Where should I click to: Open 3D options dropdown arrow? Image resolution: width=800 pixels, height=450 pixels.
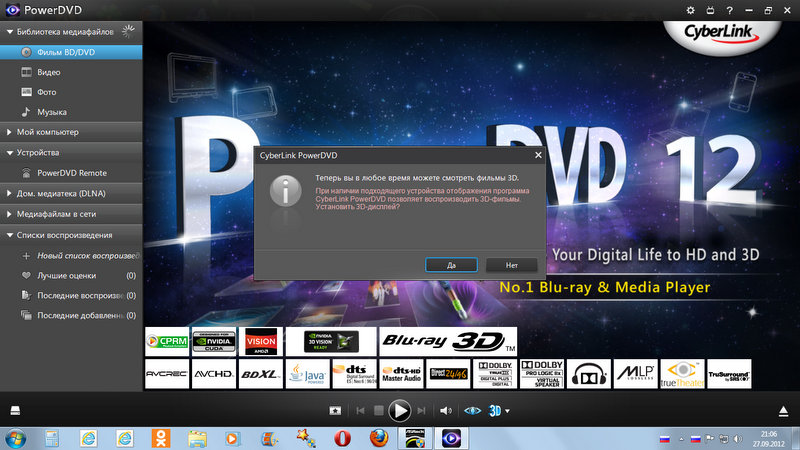point(507,411)
